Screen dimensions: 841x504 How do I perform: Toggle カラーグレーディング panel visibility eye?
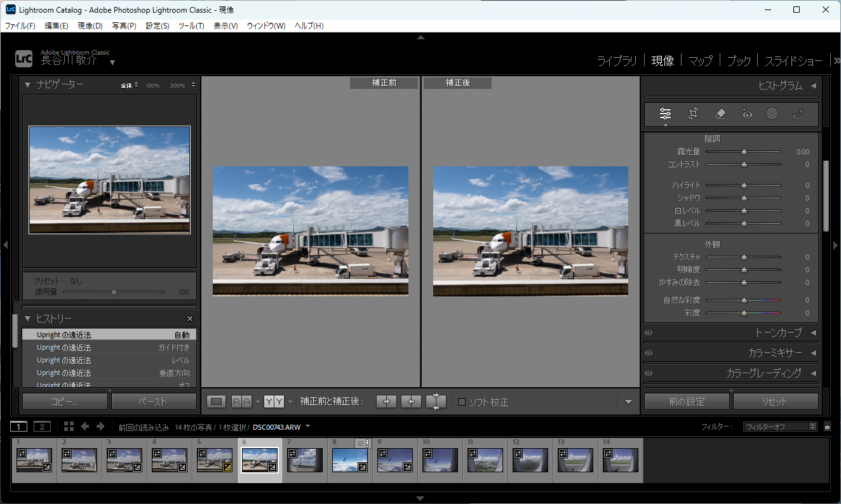[649, 373]
